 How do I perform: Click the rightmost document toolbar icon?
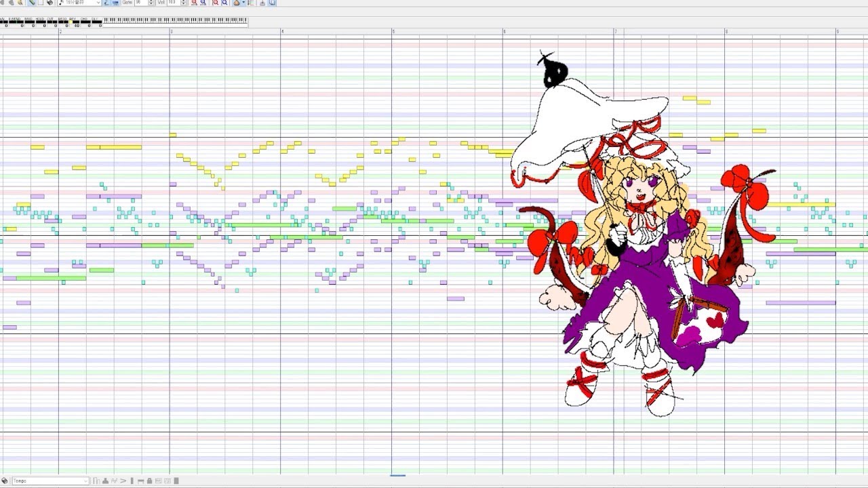tap(272, 3)
